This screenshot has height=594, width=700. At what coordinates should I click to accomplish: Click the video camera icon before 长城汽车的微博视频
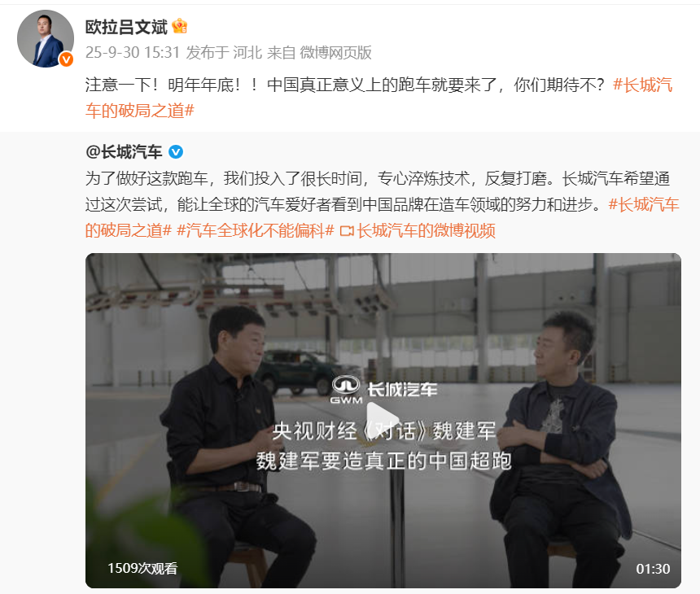point(347,231)
